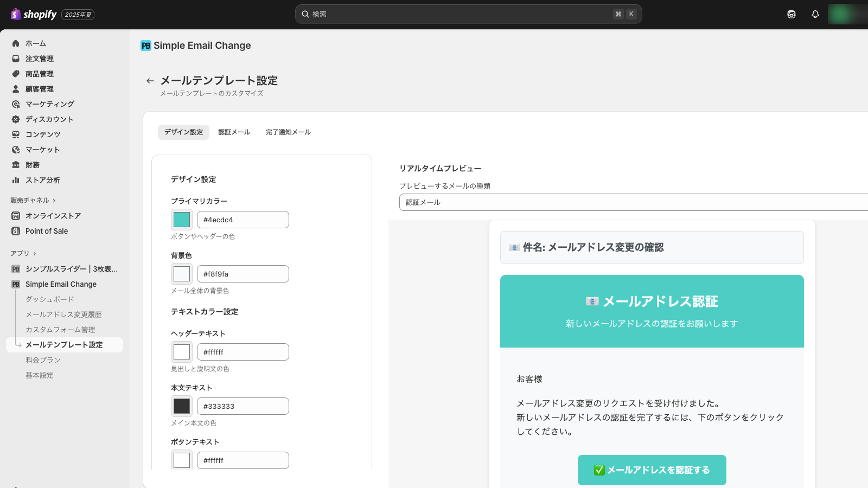
Task: Click the ストア分析 analytics icon
Action: [16, 180]
